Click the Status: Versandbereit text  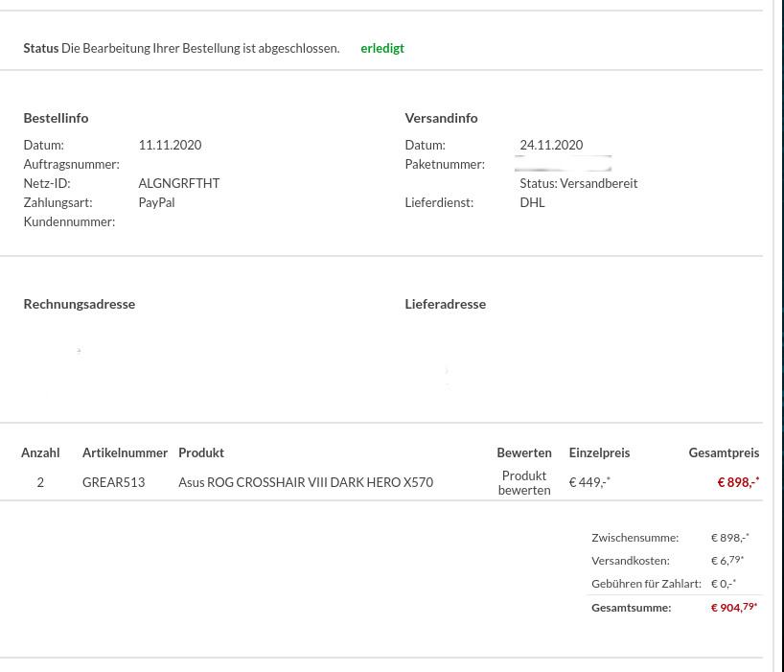point(578,183)
